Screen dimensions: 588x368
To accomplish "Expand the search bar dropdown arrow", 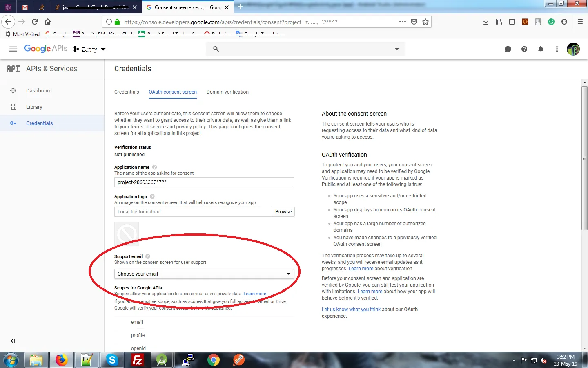I will (x=397, y=49).
